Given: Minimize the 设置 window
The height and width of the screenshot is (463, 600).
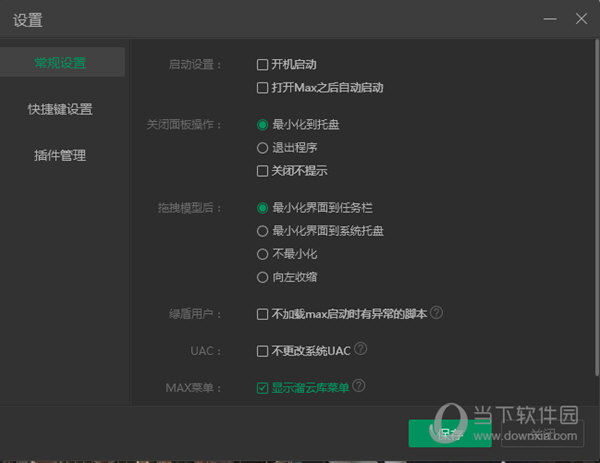Looking at the screenshot, I should pos(550,19).
